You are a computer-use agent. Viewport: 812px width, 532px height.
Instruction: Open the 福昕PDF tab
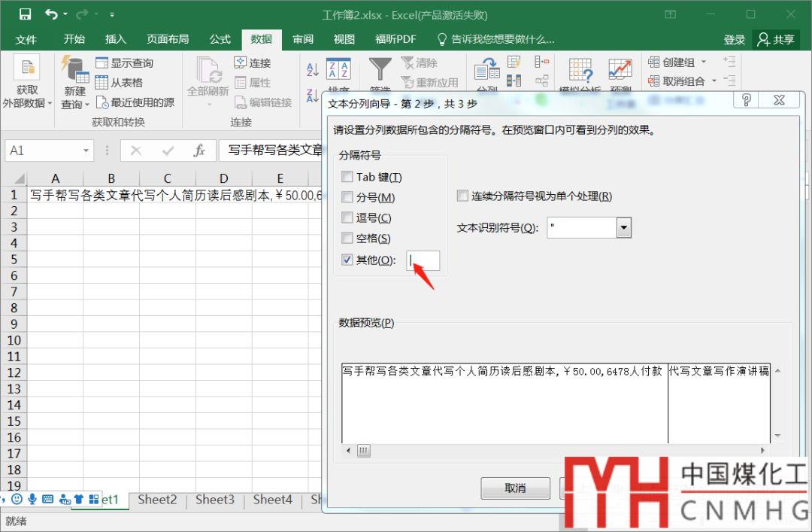pyautogui.click(x=395, y=39)
